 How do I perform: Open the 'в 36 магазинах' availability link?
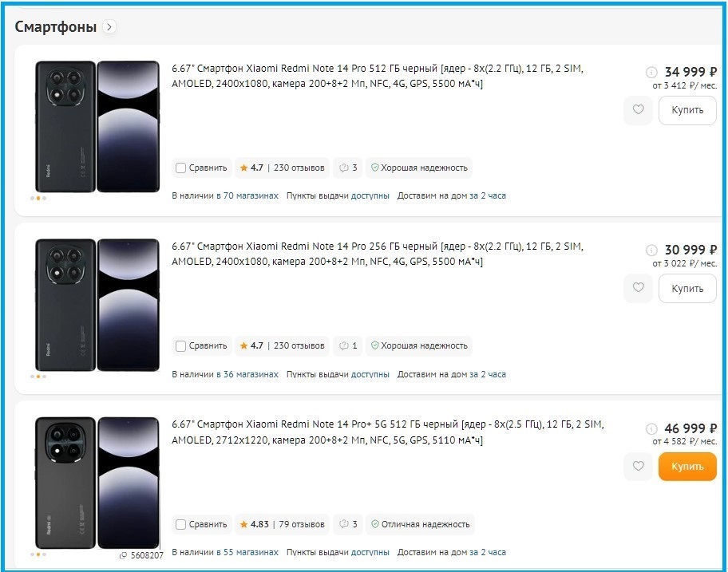click(247, 374)
